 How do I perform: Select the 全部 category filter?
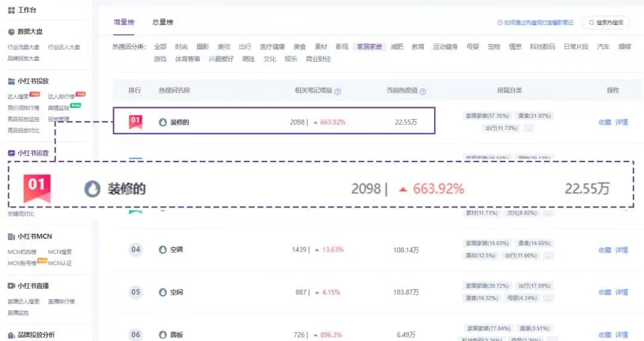[160, 47]
